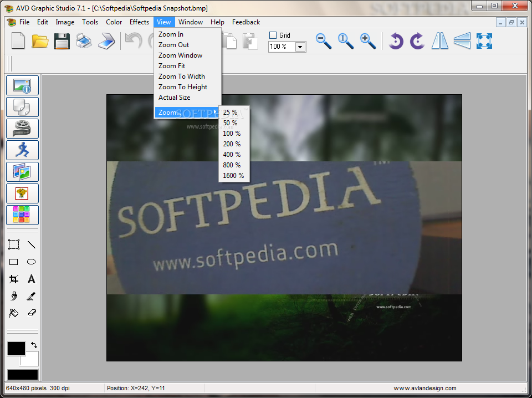Open a file with the folder icon
The height and width of the screenshot is (398, 532).
click(40, 41)
